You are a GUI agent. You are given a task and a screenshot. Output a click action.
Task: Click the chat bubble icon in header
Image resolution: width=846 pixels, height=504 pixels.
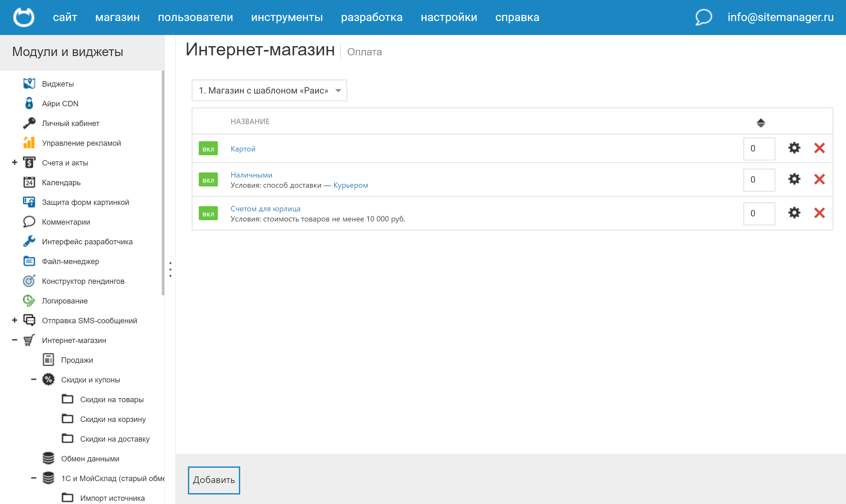pyautogui.click(x=703, y=17)
